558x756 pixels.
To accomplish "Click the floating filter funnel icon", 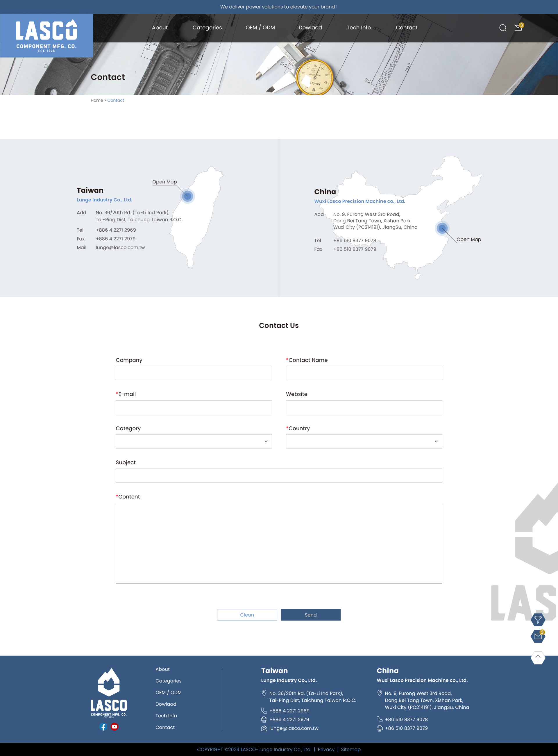I will (538, 619).
